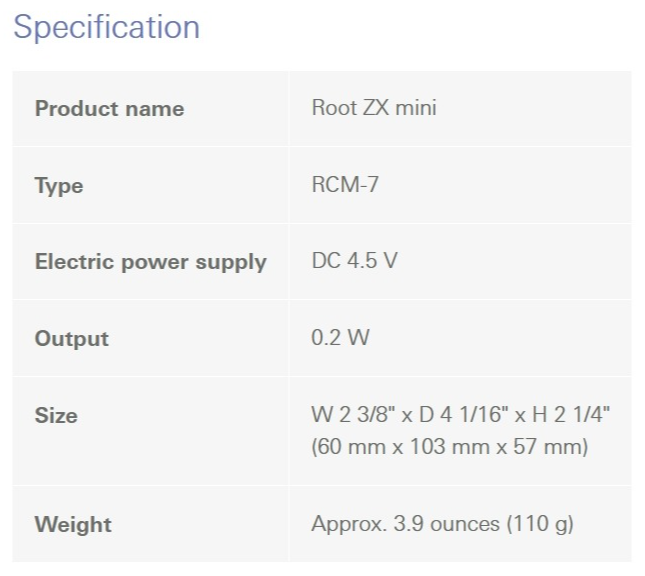The height and width of the screenshot is (576, 645).
Task: Click the RCM-7 type value
Action: click(345, 185)
